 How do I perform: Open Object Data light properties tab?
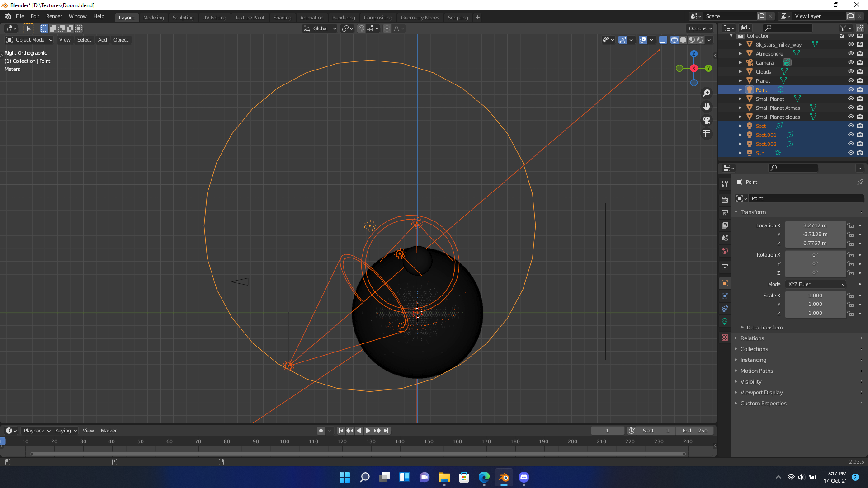pyautogui.click(x=725, y=322)
